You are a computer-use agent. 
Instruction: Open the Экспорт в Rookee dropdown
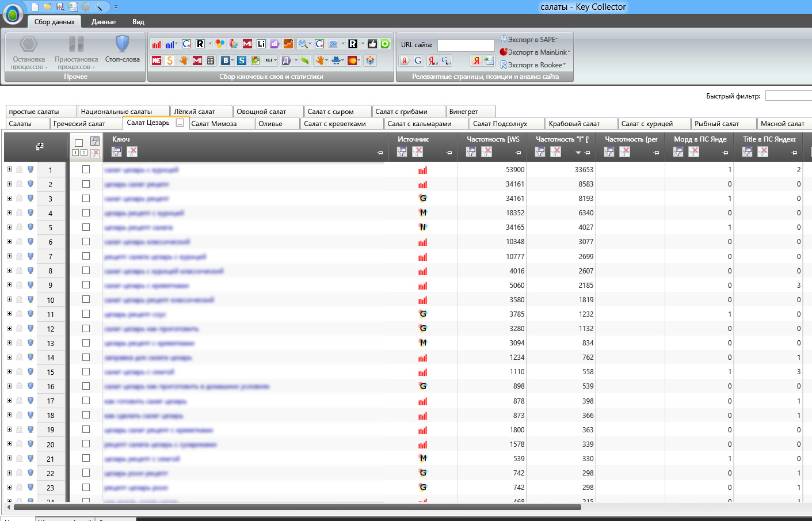click(533, 65)
